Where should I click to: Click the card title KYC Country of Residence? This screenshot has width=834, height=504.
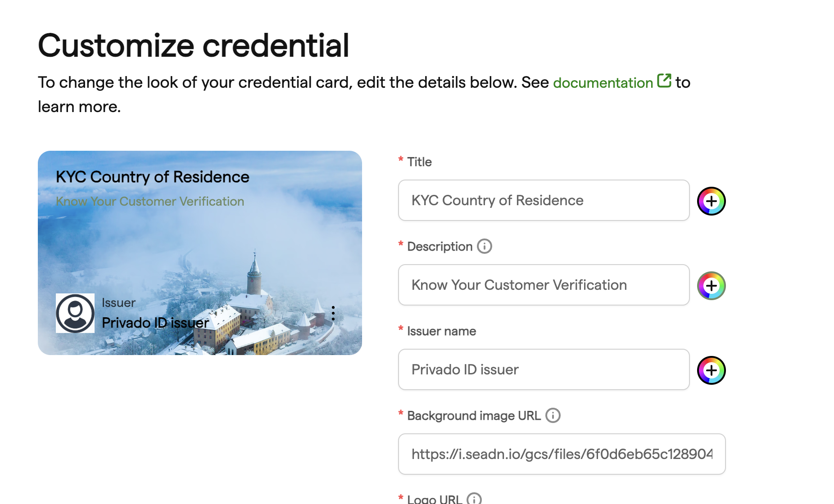point(152,177)
